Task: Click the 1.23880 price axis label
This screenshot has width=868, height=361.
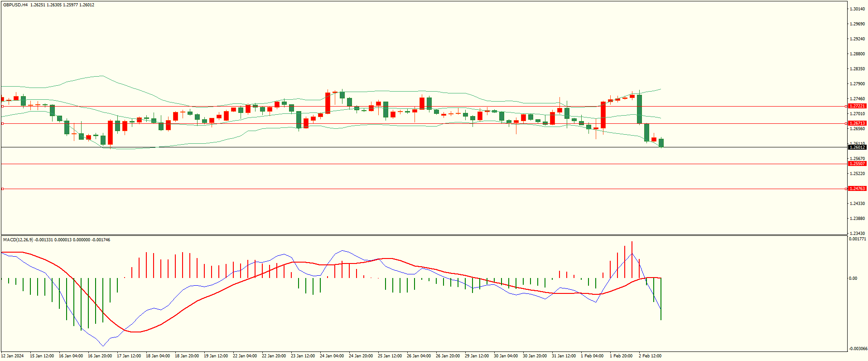Action: [x=858, y=219]
